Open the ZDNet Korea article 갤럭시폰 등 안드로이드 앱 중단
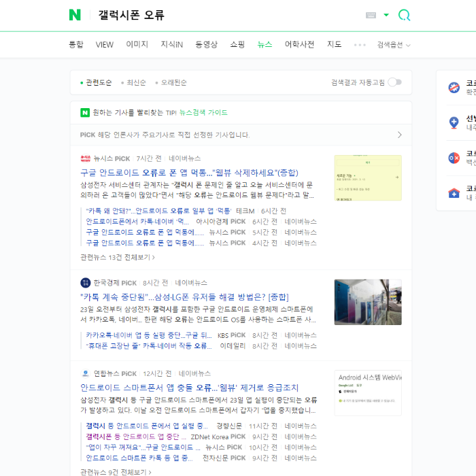 coord(136,437)
